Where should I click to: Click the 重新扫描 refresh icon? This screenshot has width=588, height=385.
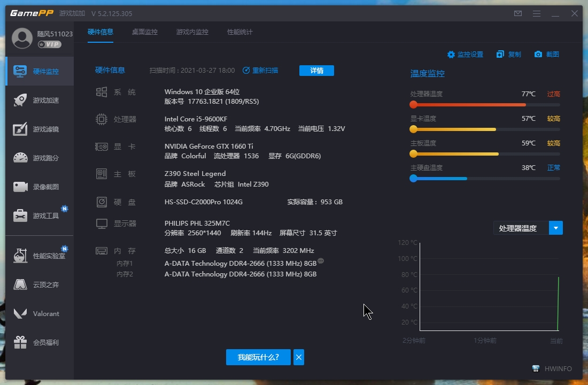coord(246,71)
